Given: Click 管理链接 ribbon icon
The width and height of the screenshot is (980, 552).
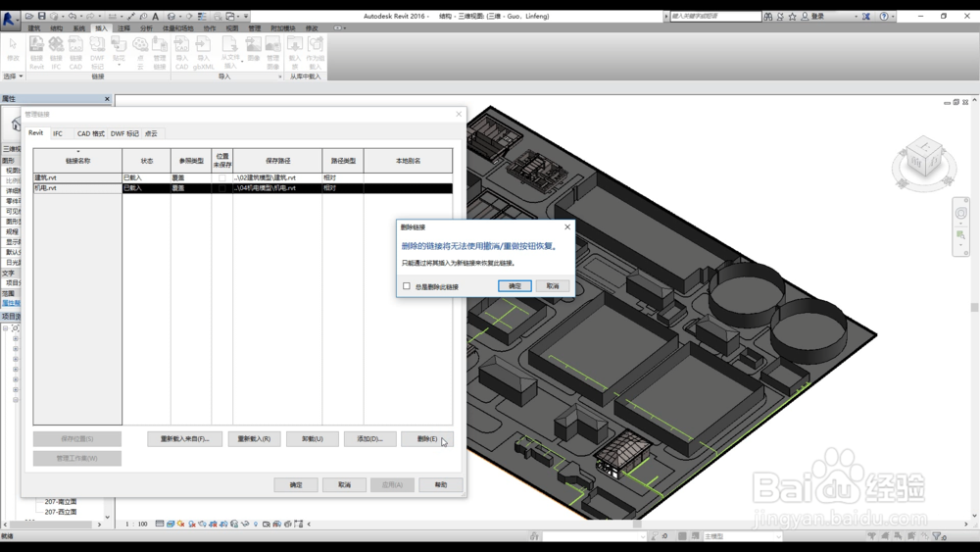Looking at the screenshot, I should [160, 52].
